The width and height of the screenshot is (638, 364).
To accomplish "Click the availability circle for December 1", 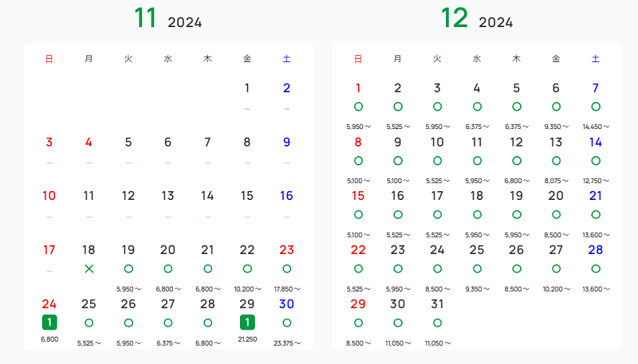I will [x=358, y=106].
